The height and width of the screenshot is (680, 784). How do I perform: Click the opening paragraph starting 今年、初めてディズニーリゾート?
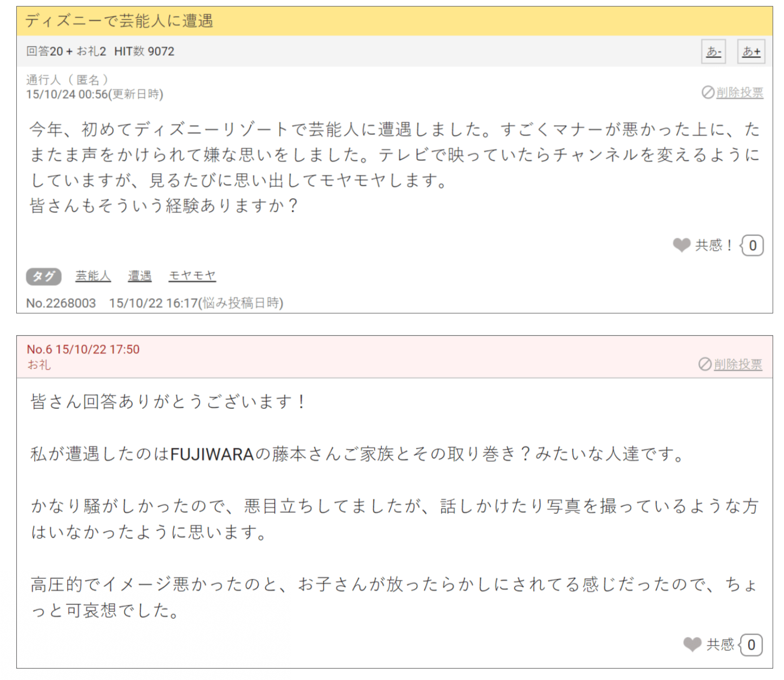[x=394, y=155]
